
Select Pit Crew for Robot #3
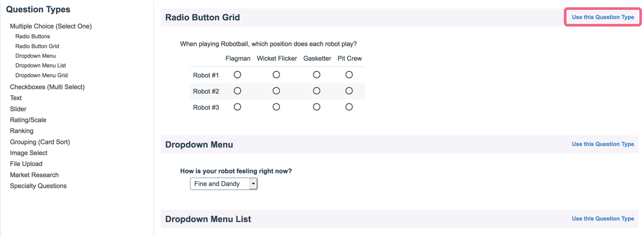349,107
